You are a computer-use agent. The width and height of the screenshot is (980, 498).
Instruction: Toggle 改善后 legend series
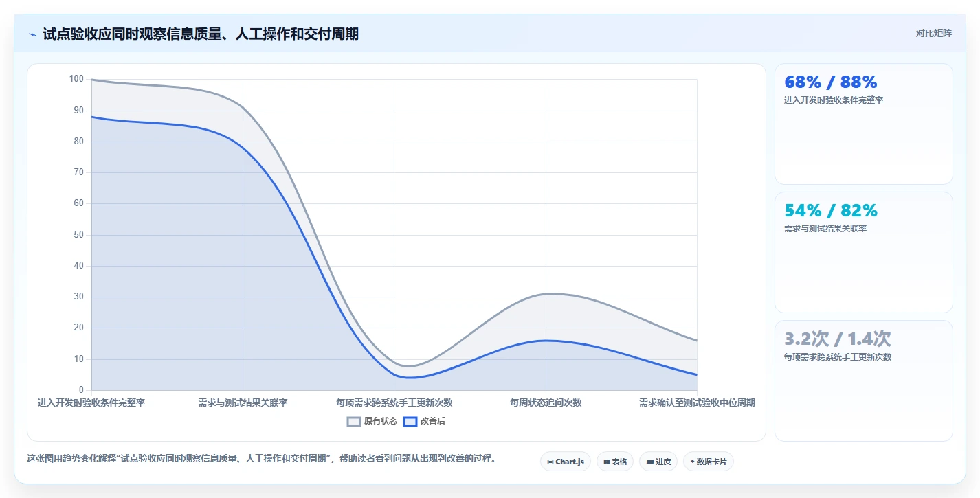(424, 421)
